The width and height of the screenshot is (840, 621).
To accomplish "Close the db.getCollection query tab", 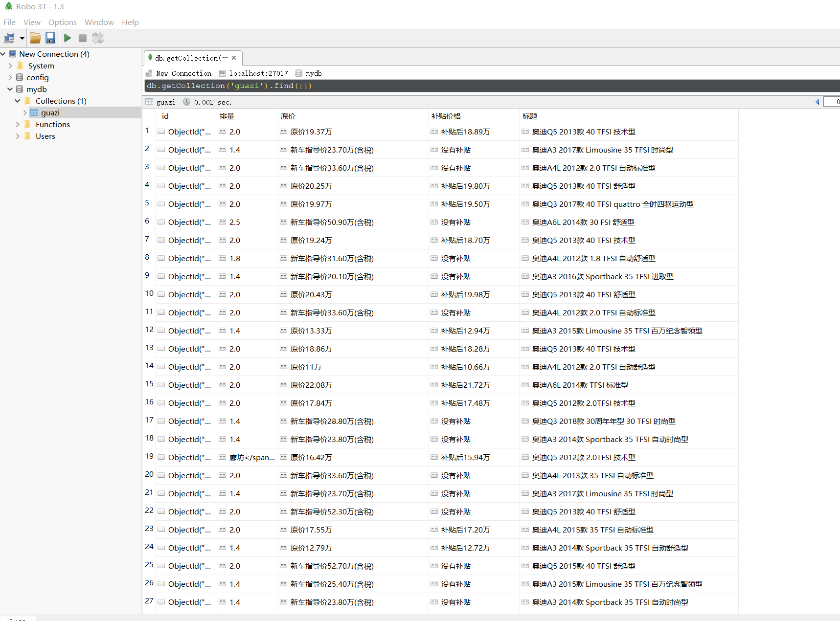I will (234, 58).
